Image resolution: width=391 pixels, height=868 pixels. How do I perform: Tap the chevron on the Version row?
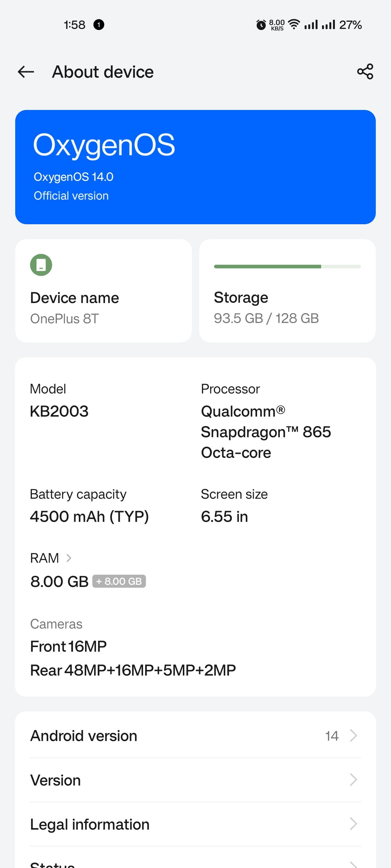[x=354, y=780]
